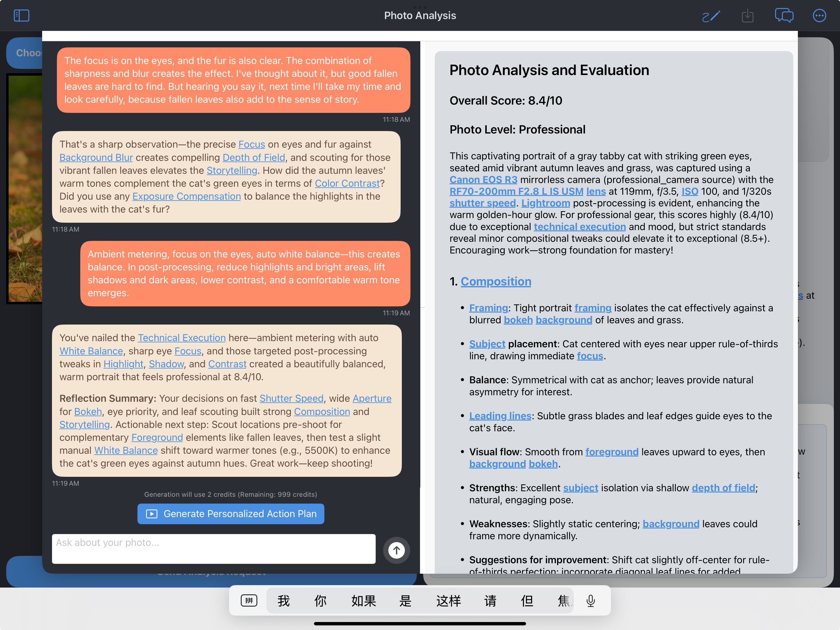Open the Depth of Field link in chat
Image resolution: width=840 pixels, height=630 pixels.
tap(254, 157)
